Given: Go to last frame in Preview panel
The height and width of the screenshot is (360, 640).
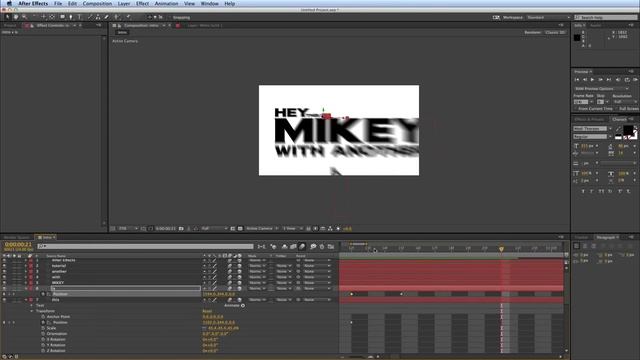Looking at the screenshot, I should (x=609, y=80).
